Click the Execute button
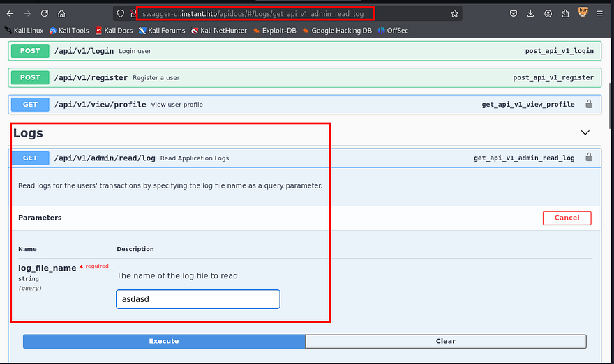This screenshot has width=614, height=364. tap(164, 341)
